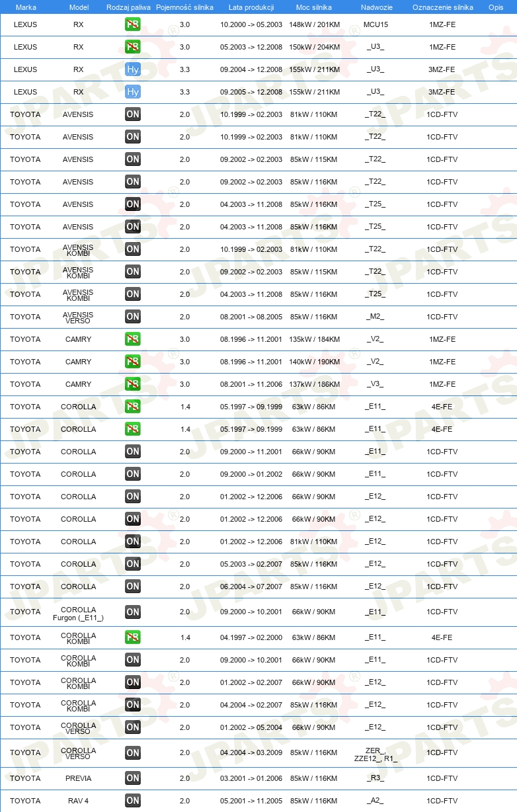Screen dimensions: 517x812
Task: Click the hybrid Hy icon in the RX 09.2004 row
Action: [x=133, y=69]
